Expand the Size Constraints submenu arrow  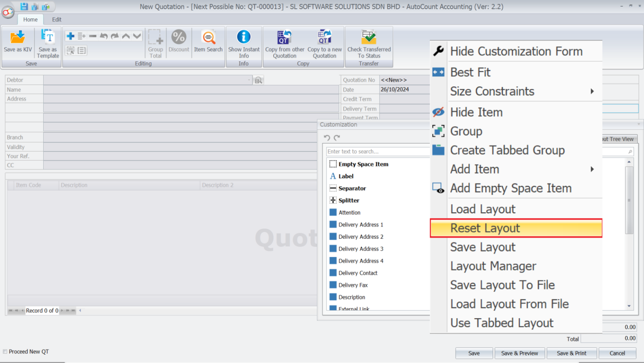[592, 91]
